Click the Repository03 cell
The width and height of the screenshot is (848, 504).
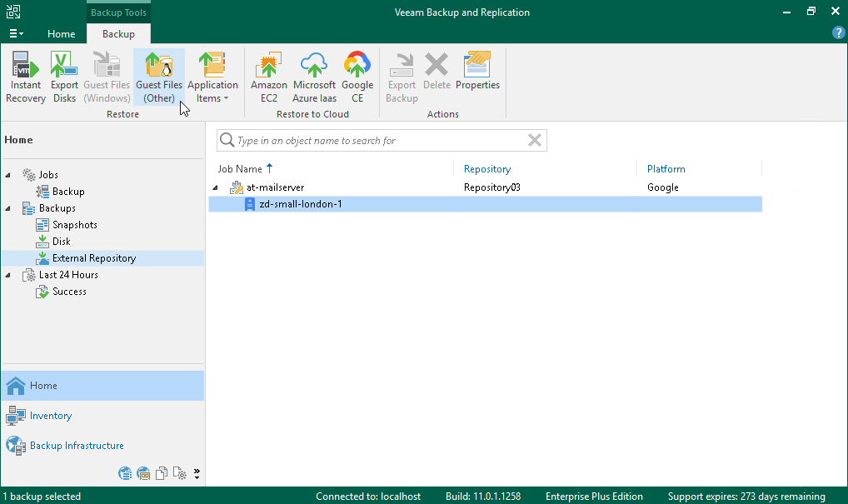point(491,187)
